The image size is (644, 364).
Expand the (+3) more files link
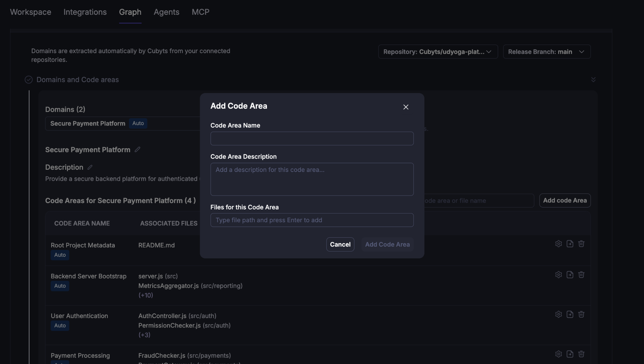[144, 335]
